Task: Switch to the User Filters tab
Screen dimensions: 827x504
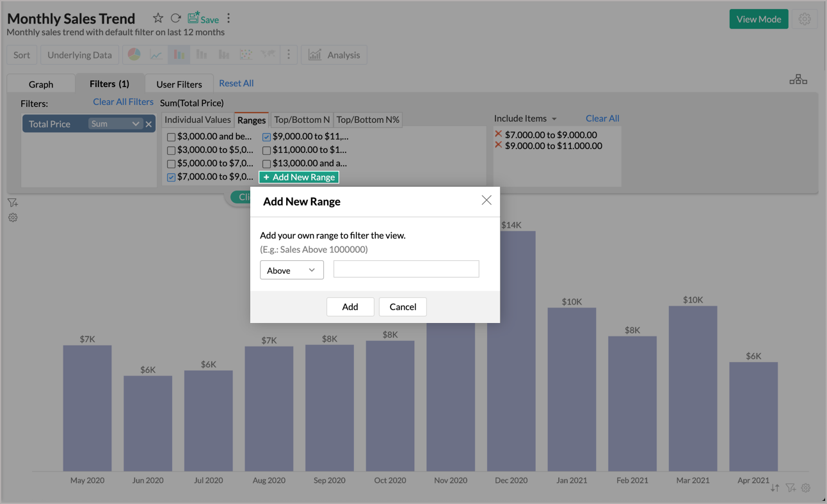Action: pos(179,83)
